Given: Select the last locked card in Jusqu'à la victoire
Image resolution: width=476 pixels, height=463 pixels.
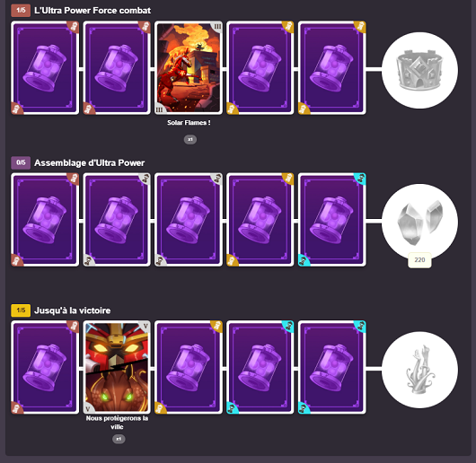Looking at the screenshot, I should point(331,367).
